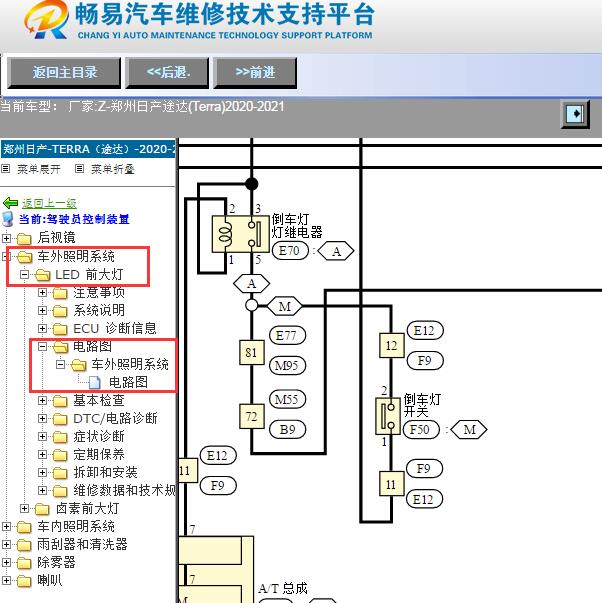This screenshot has width=602, height=603.
Task: Click the 菜单展开 expand-all icon
Action: (5, 168)
